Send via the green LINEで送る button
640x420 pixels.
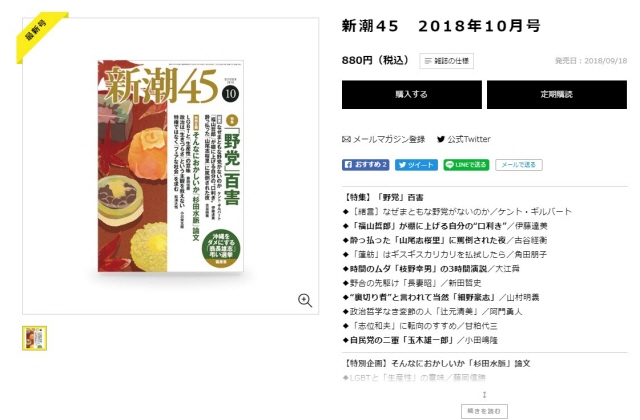tap(466, 164)
